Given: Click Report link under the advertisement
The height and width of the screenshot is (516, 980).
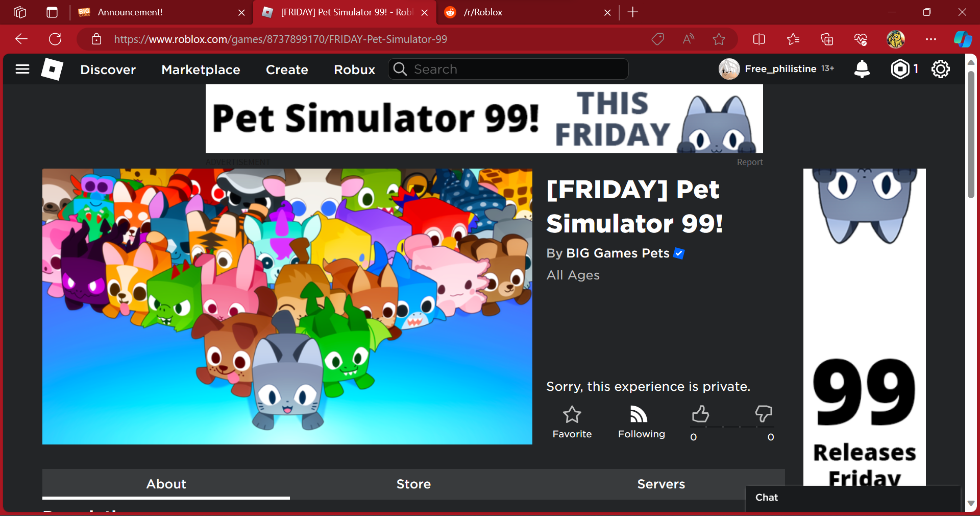Looking at the screenshot, I should point(750,162).
